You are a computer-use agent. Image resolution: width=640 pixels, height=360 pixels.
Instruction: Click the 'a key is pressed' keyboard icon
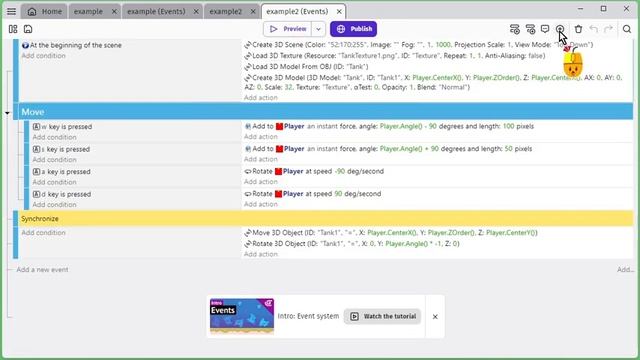tap(36, 171)
